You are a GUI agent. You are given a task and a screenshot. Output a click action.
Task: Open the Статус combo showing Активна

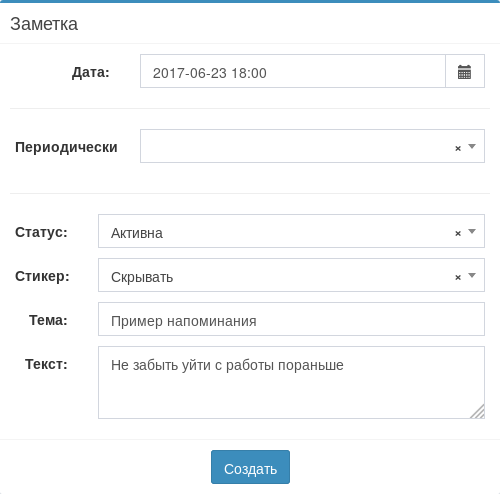291,231
